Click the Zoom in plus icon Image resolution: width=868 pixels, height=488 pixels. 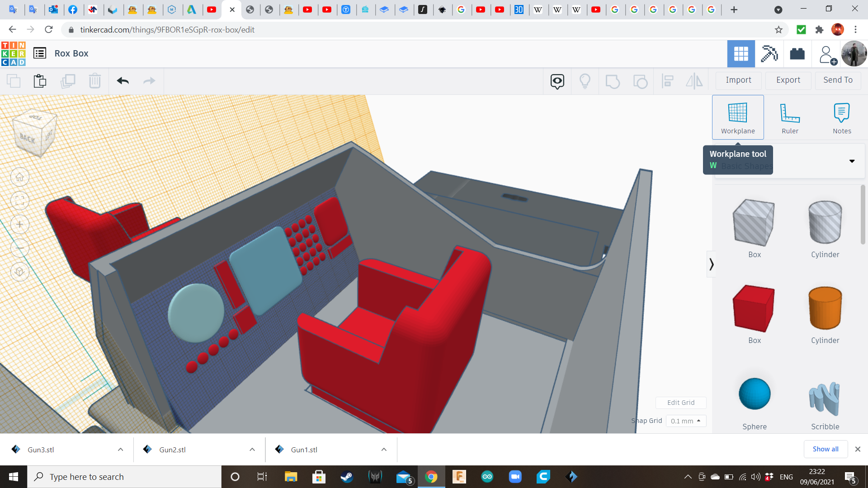[x=20, y=225]
